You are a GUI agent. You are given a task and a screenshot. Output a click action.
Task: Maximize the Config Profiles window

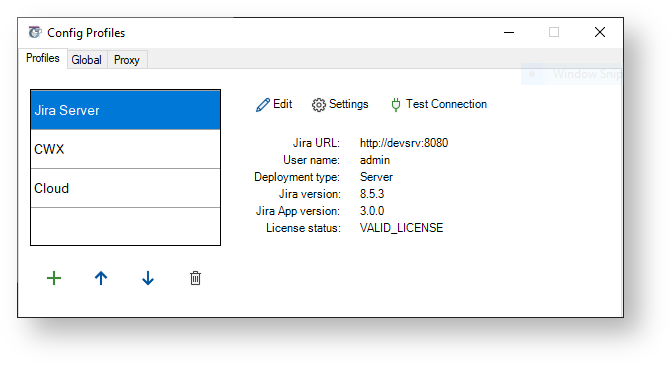(554, 32)
